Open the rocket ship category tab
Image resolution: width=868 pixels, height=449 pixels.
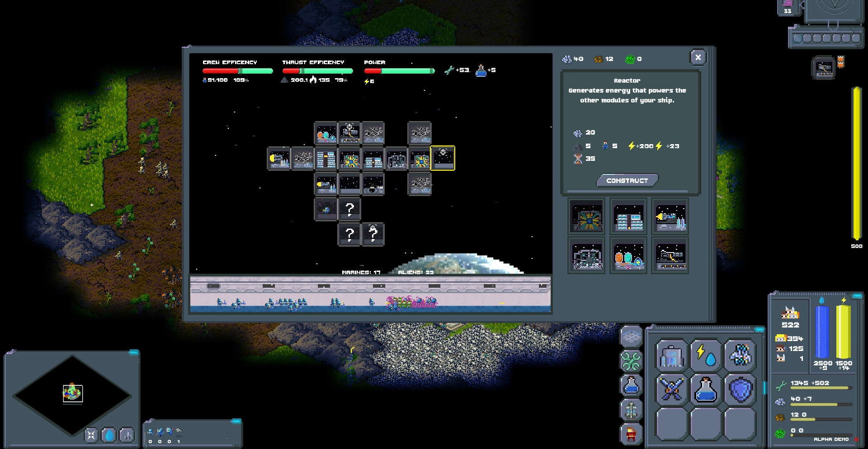(631, 410)
